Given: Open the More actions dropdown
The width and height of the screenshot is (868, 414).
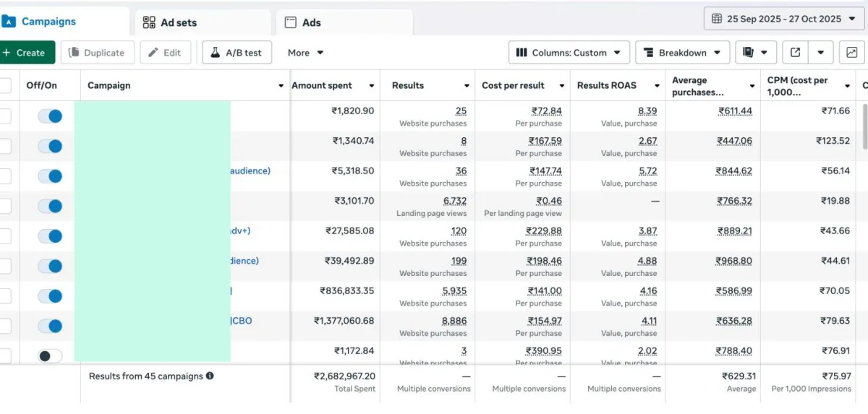Looking at the screenshot, I should coord(305,53).
